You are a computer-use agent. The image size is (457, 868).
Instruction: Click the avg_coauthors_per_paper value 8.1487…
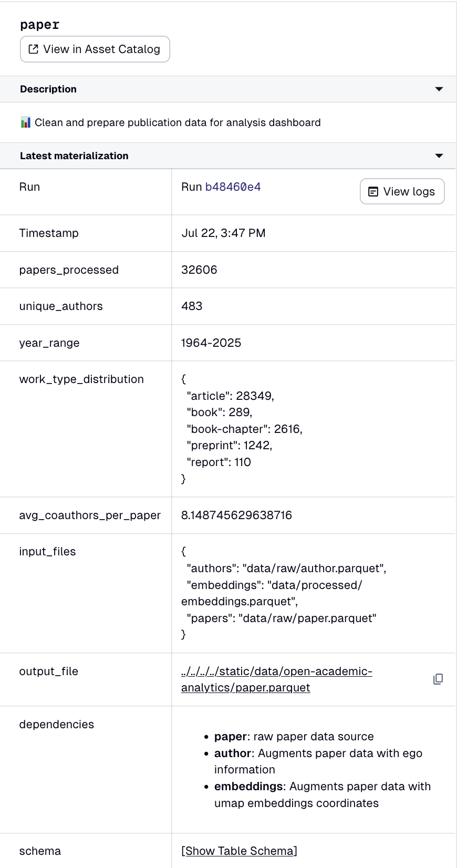click(236, 515)
